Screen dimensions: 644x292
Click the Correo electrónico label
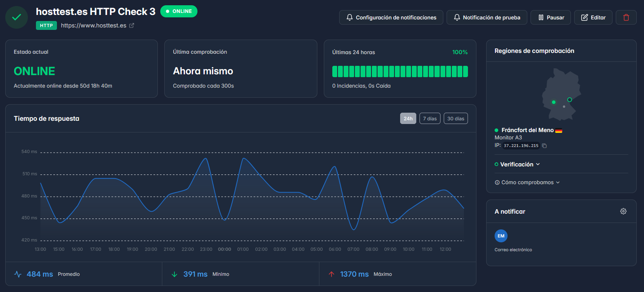[513, 250]
